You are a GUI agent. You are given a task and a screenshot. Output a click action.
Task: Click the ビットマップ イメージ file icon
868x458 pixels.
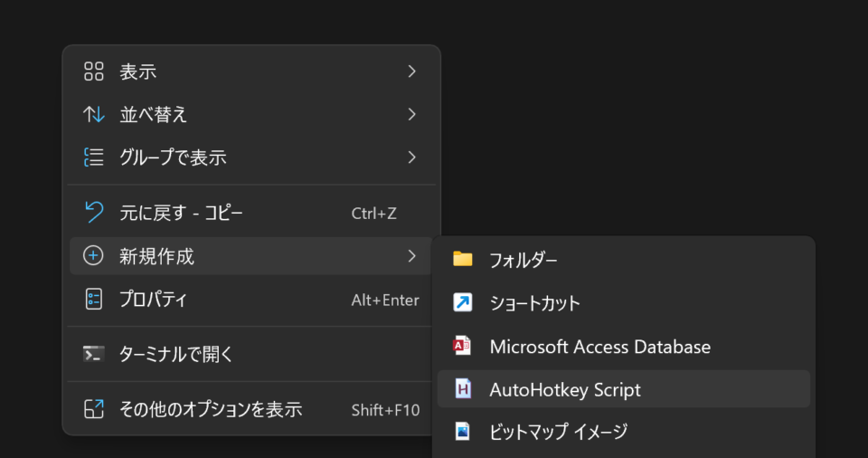coord(463,432)
